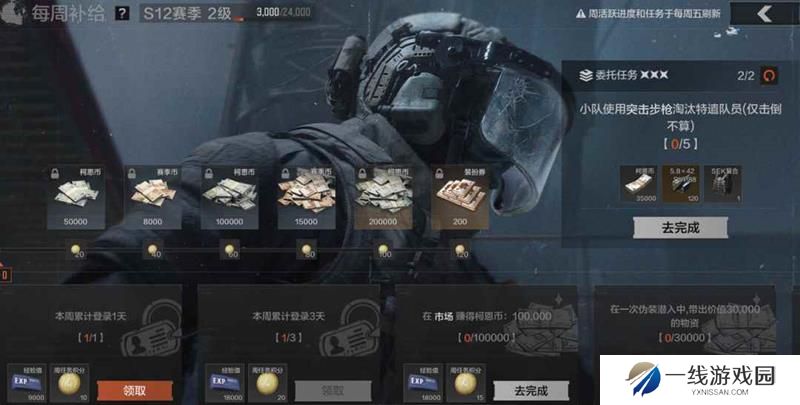The image size is (800, 405).
Task: Click the greyed 领取 button for 3-day login
Action: click(333, 391)
